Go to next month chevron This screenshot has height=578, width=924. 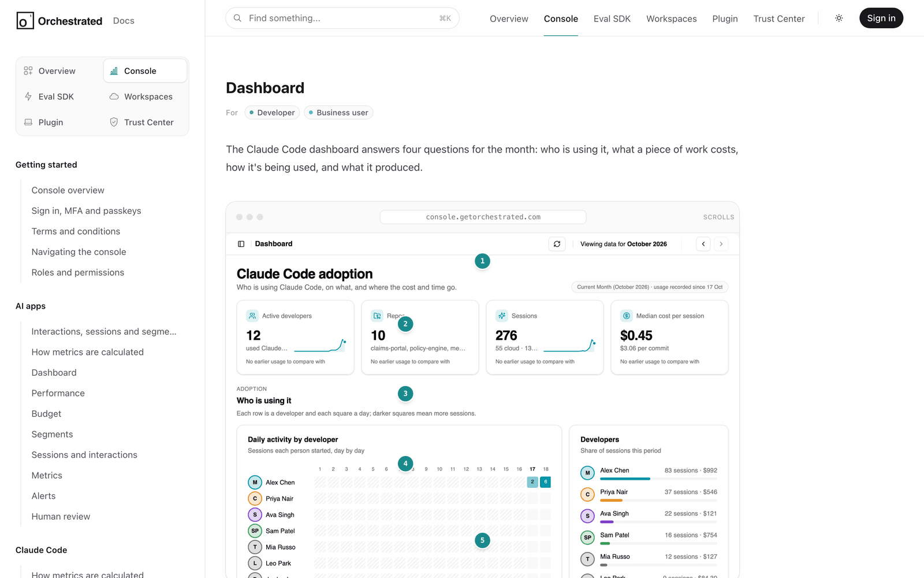[721, 244]
